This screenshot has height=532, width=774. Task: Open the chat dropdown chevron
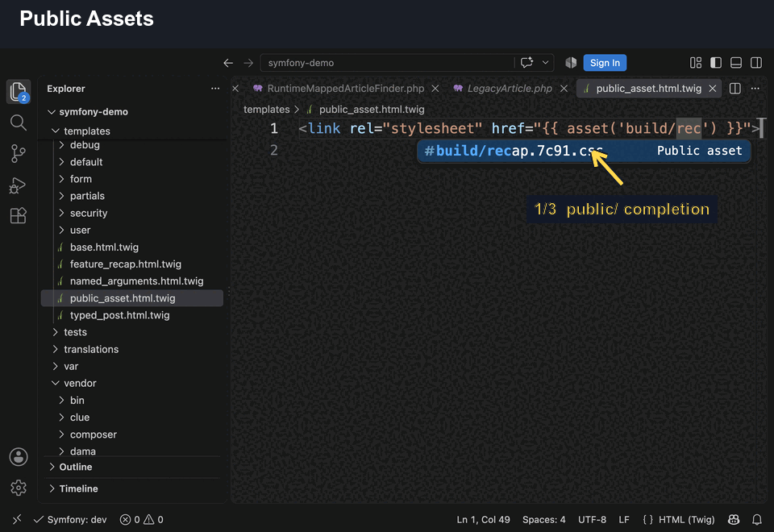point(546,63)
